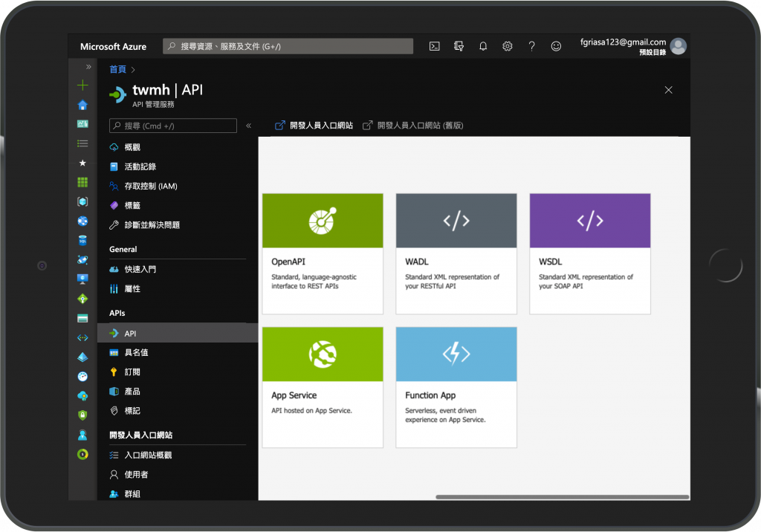Open 開發人員入口網站 (舊版) in the toolbar

pos(413,126)
